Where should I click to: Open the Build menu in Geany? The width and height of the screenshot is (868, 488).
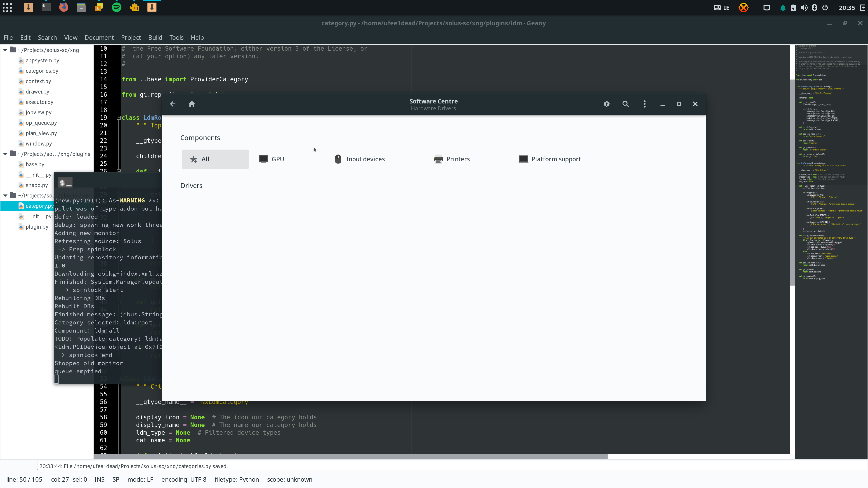(x=155, y=37)
